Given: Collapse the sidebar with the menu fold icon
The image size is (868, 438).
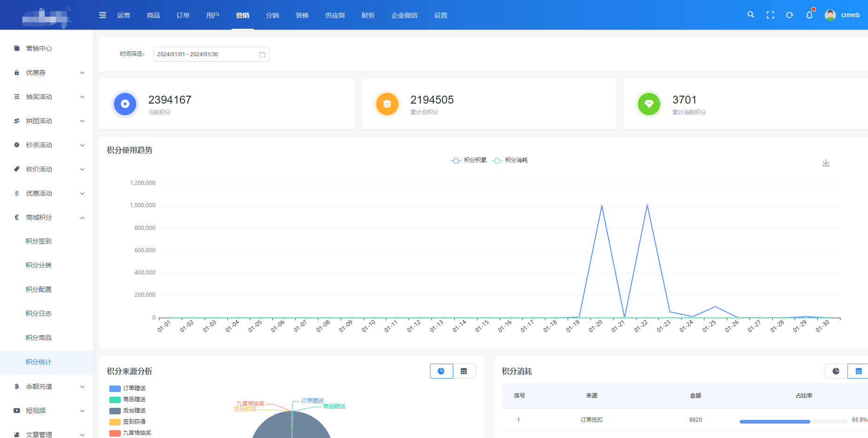Looking at the screenshot, I should [103, 15].
